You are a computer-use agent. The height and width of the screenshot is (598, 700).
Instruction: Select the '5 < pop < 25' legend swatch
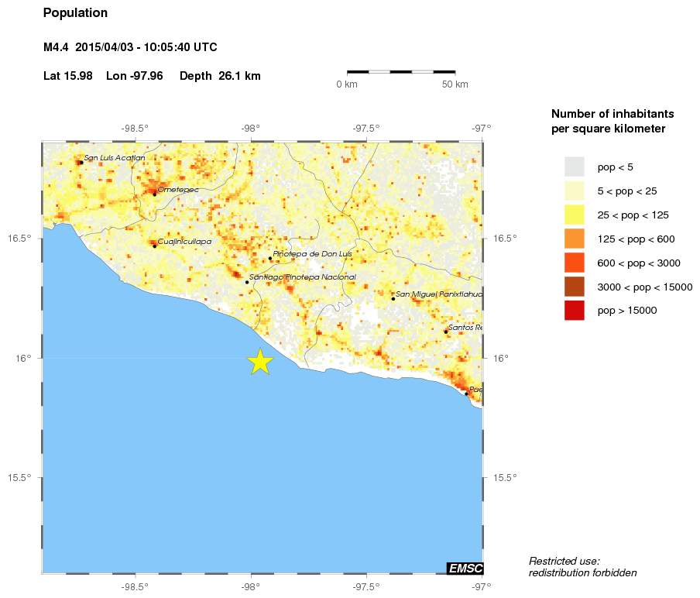point(574,191)
